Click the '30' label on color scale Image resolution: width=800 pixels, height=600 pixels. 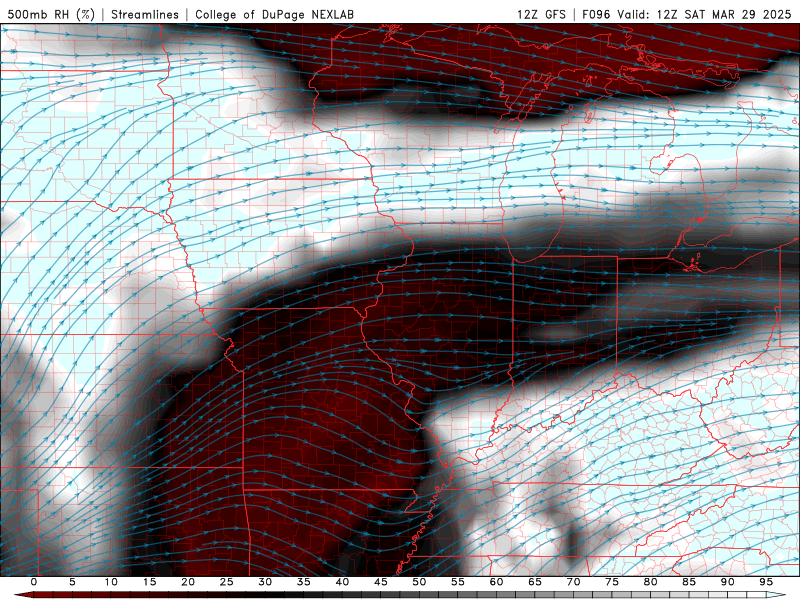coord(265,582)
